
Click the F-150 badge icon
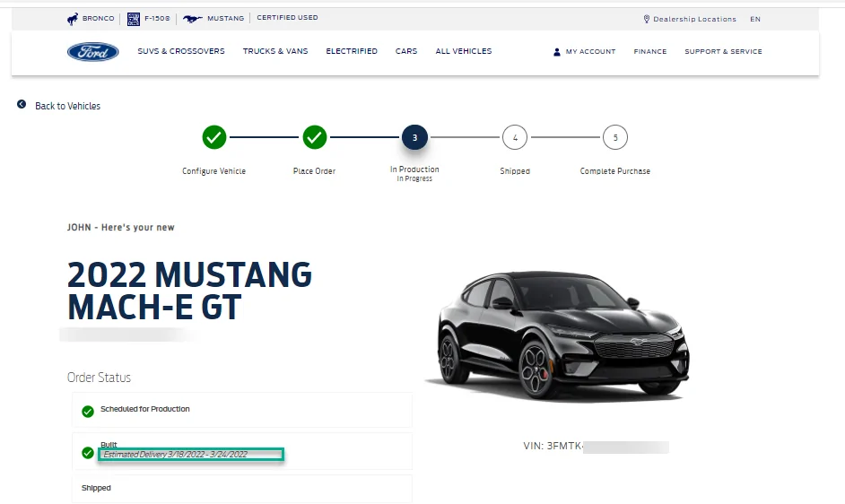click(x=133, y=19)
